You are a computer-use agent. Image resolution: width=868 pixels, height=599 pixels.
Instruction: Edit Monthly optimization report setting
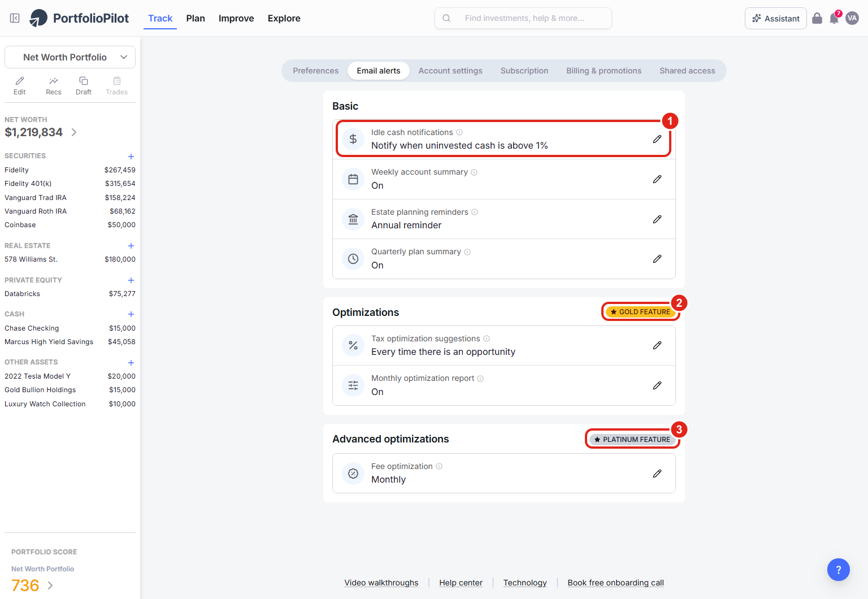(x=657, y=385)
